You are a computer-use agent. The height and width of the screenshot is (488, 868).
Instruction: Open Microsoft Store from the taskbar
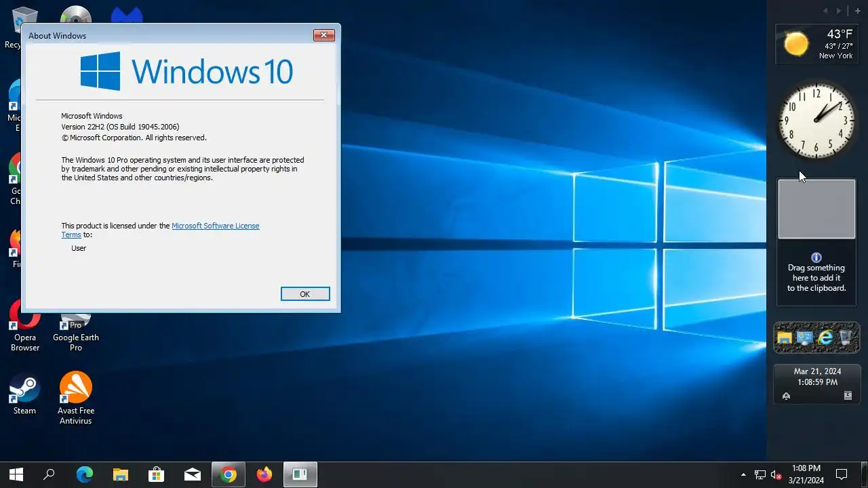point(157,474)
